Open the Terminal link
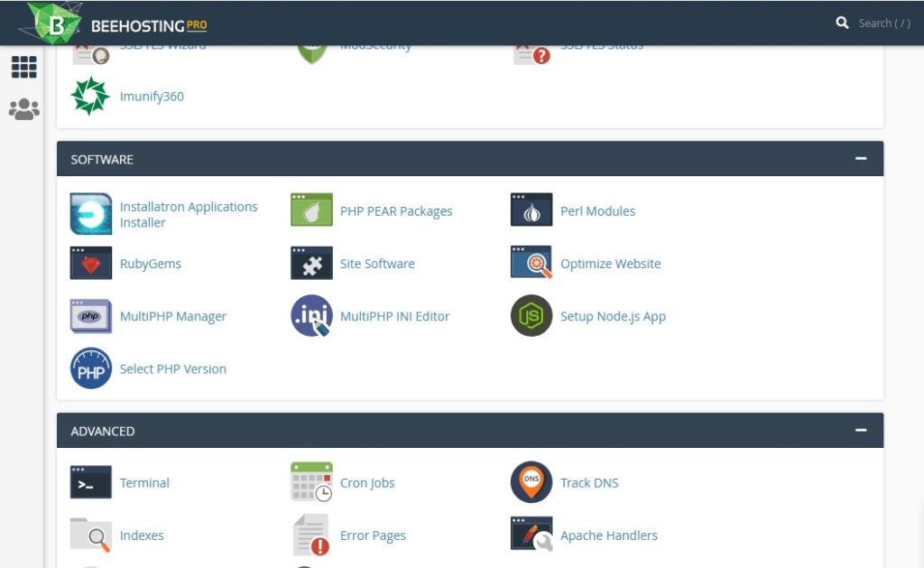 [x=144, y=482]
